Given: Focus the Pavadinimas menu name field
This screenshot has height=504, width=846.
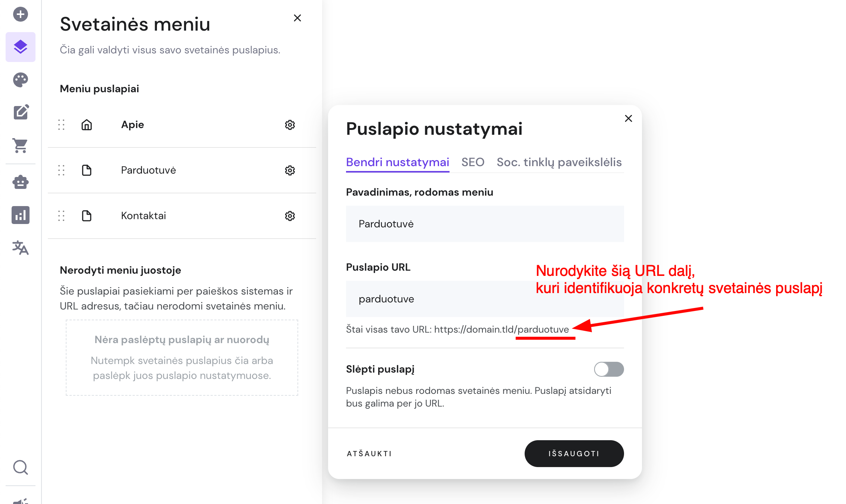Looking at the screenshot, I should pyautogui.click(x=485, y=224).
